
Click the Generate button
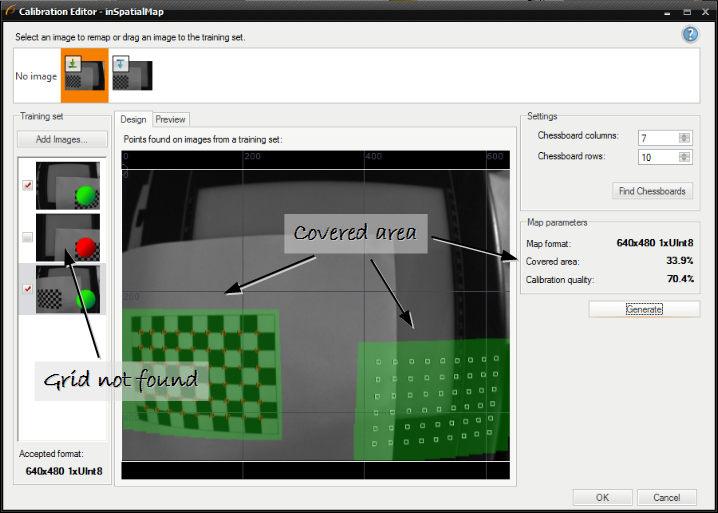tap(644, 309)
